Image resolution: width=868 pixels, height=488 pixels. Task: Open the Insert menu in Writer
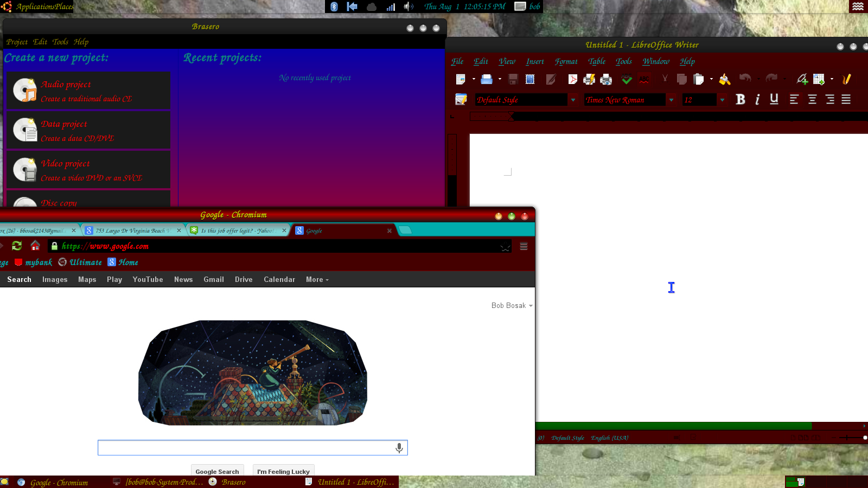(534, 61)
